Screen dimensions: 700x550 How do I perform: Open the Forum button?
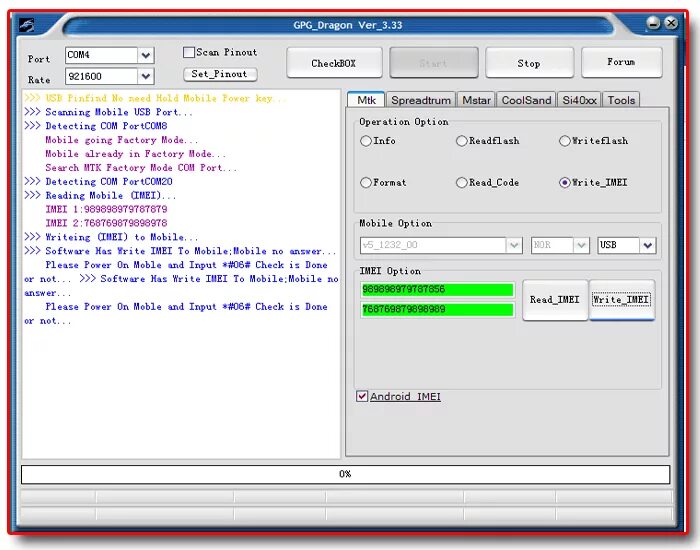coord(621,62)
